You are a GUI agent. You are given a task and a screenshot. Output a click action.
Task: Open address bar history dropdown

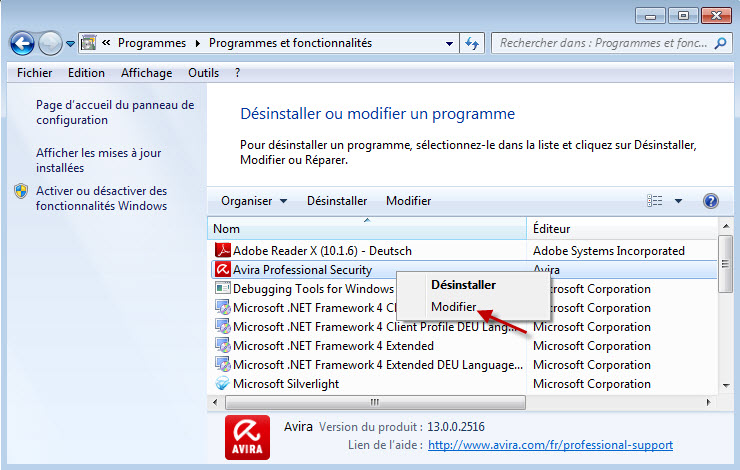click(x=449, y=43)
